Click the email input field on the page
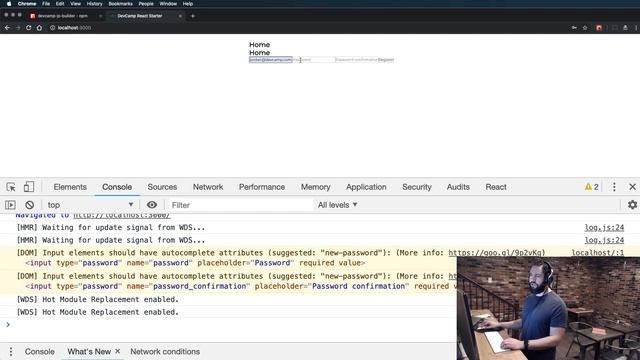The height and width of the screenshot is (360, 640). click(x=271, y=60)
